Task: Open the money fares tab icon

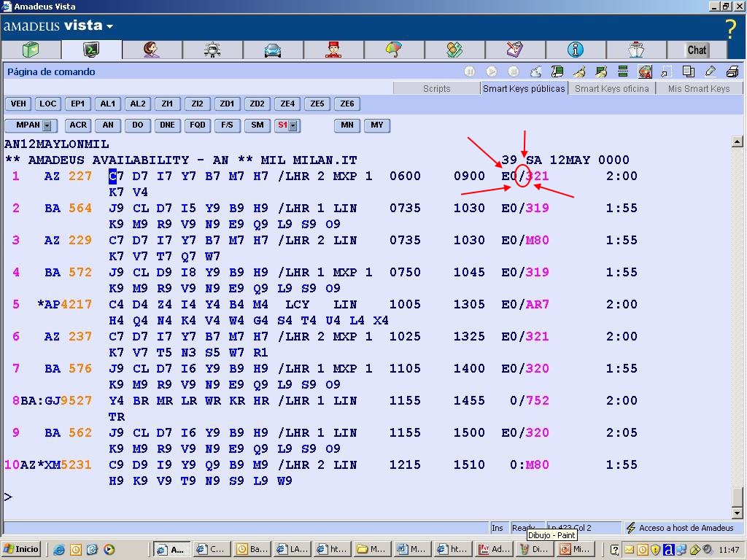Action: pyautogui.click(x=454, y=50)
